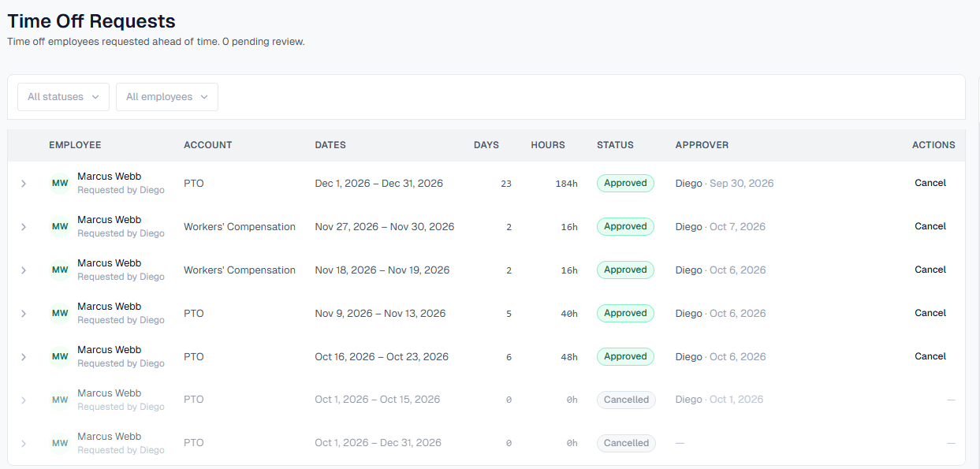The width and height of the screenshot is (980, 469).
Task: Click Workers' Compensation on the Nov 18 row
Action: pyautogui.click(x=240, y=270)
